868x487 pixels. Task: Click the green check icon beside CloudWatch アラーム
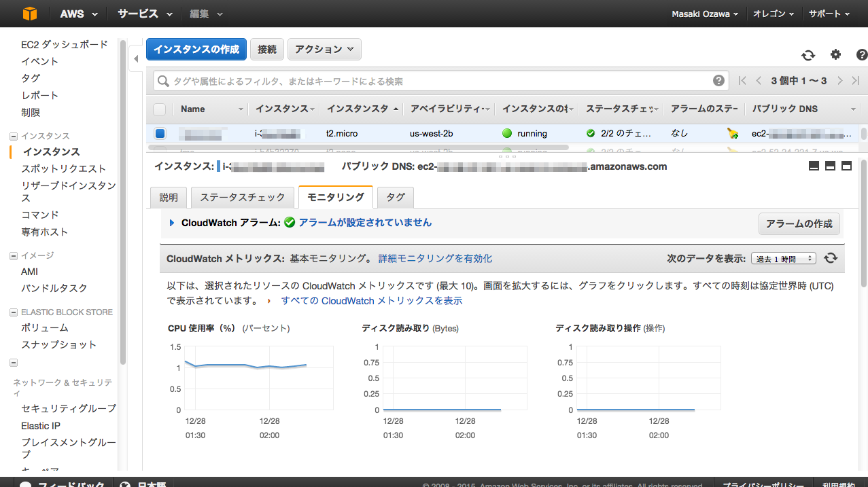coord(290,222)
